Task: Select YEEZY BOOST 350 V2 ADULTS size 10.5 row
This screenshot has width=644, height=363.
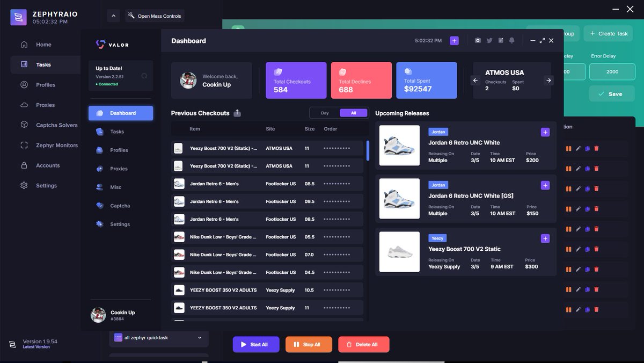Action: [x=267, y=290]
